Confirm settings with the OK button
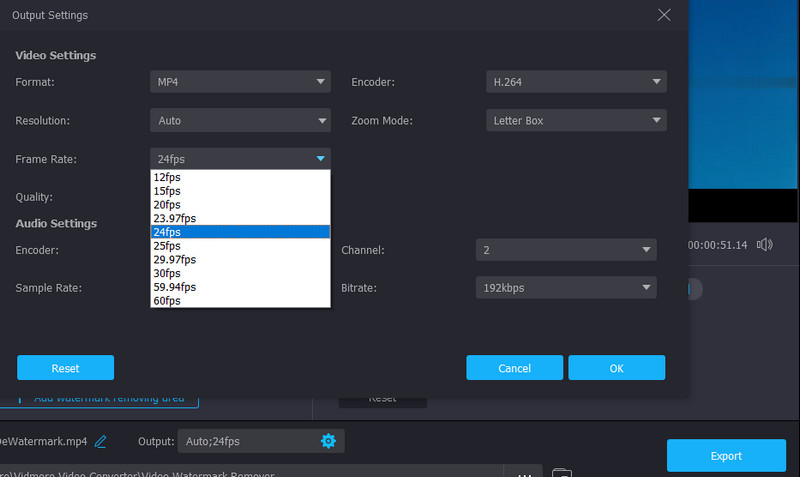 (616, 368)
